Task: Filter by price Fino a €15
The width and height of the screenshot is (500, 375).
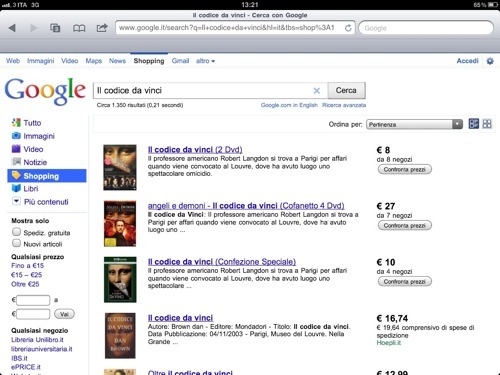Action: (x=27, y=266)
